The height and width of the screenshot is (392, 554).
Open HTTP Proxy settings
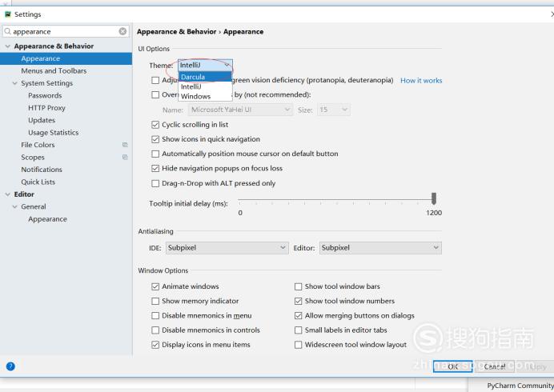(x=46, y=108)
